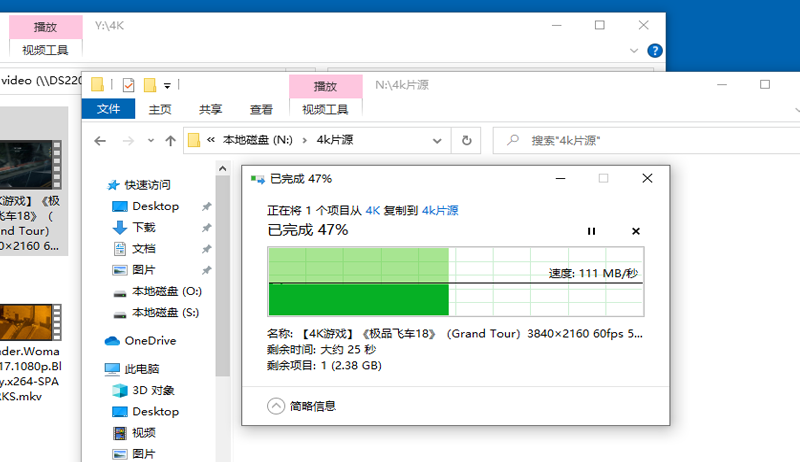Click the 4k片源 destination link

[x=440, y=210]
